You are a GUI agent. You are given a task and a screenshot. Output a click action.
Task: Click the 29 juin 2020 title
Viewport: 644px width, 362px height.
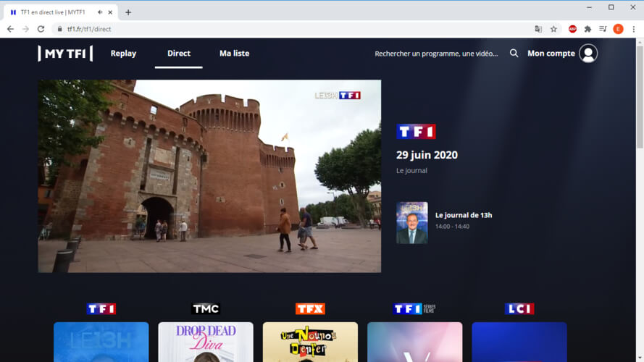[427, 155]
